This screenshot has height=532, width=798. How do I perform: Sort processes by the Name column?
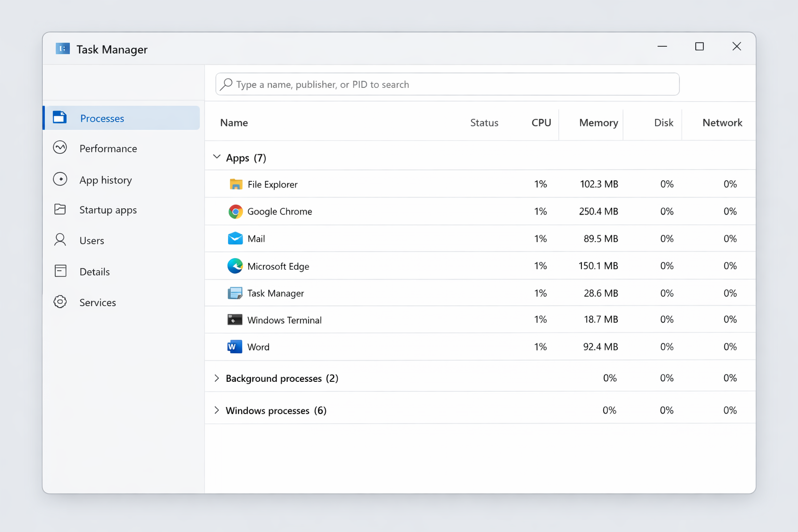234,123
